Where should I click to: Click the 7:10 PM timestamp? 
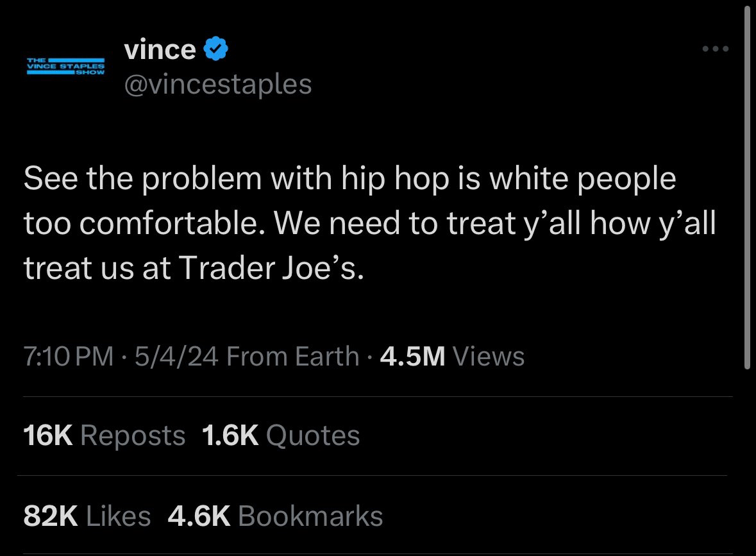tap(69, 356)
